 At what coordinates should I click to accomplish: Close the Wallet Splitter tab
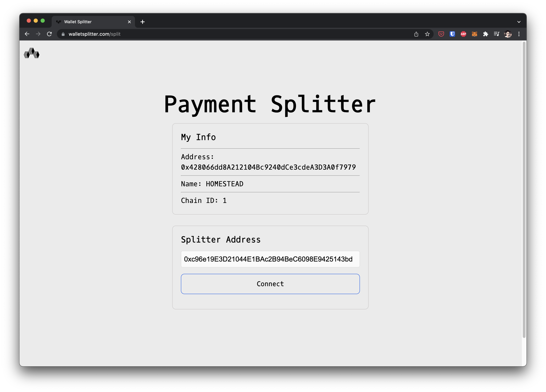(x=129, y=22)
